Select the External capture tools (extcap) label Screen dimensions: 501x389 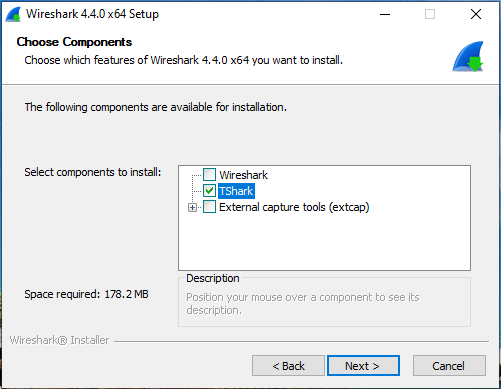[294, 207]
